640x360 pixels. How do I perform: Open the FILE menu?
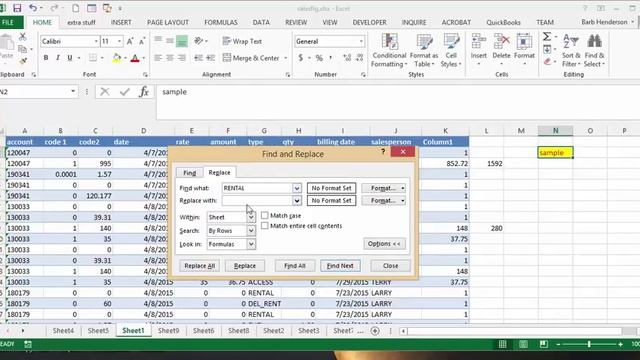pyautogui.click(x=9, y=22)
